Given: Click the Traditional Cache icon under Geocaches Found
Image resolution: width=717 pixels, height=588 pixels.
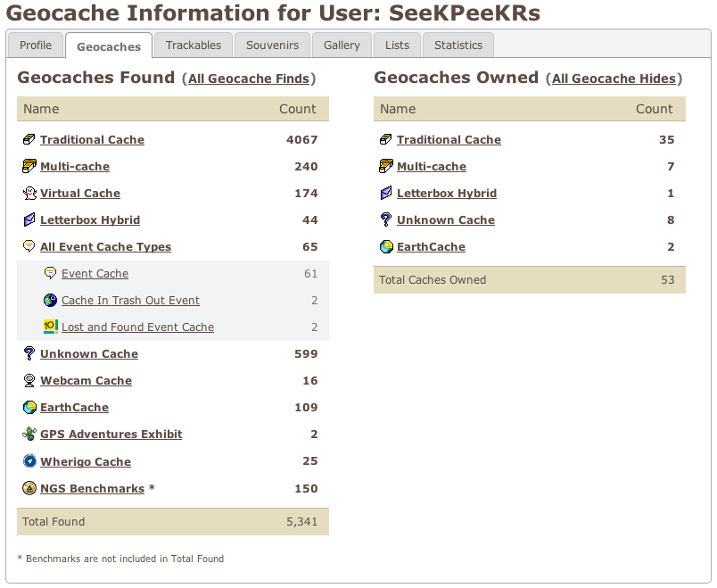Looking at the screenshot, I should coord(29,140).
